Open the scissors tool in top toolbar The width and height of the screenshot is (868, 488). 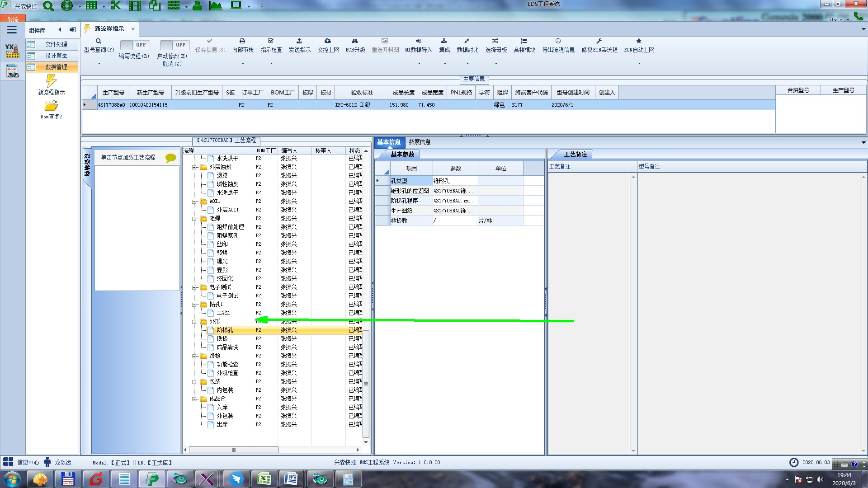tap(116, 6)
